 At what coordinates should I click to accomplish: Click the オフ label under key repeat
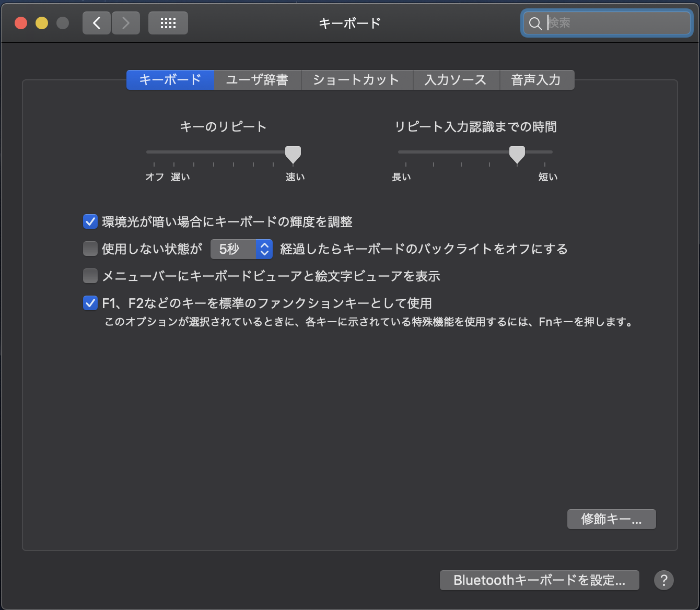tap(155, 177)
